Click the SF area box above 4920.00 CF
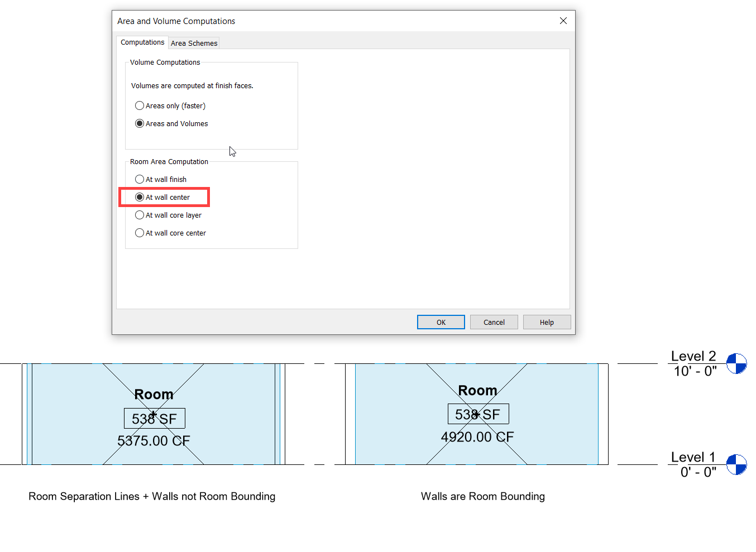The width and height of the screenshot is (756, 552). (x=478, y=414)
